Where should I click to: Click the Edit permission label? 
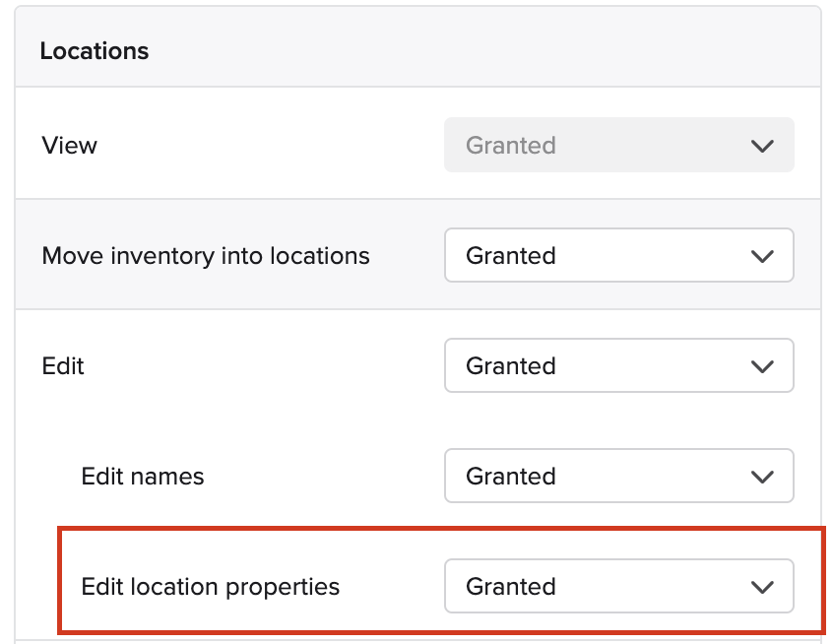click(x=63, y=366)
